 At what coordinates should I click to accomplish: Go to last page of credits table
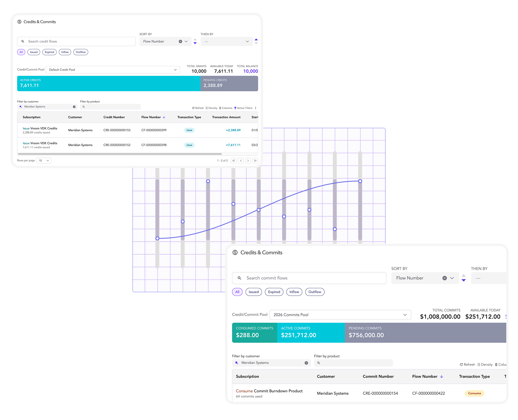[255, 161]
